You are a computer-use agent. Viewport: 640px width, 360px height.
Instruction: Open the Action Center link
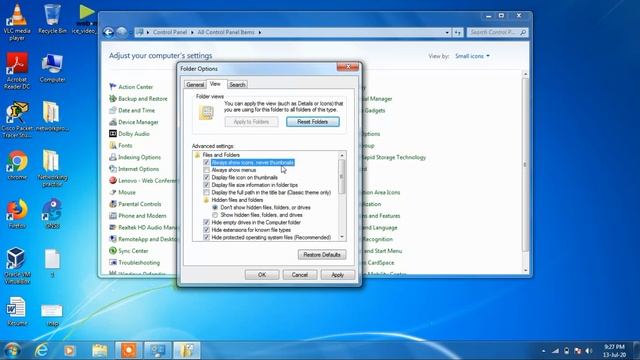pyautogui.click(x=136, y=87)
